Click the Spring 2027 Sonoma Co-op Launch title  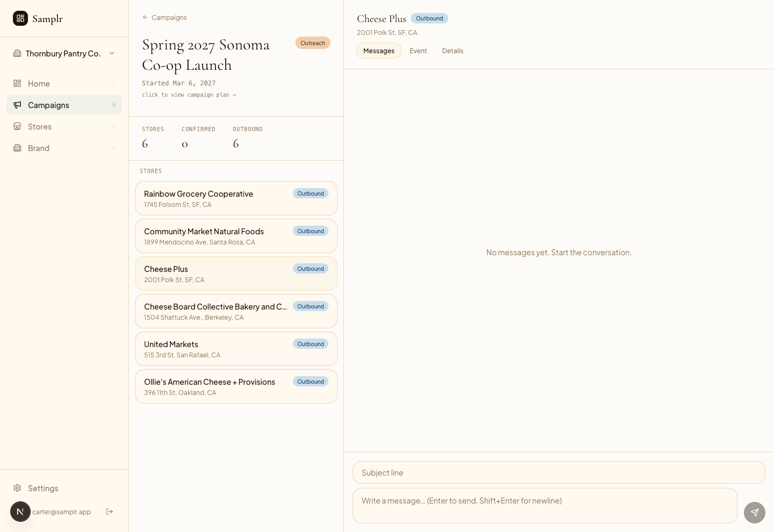pyautogui.click(x=206, y=55)
